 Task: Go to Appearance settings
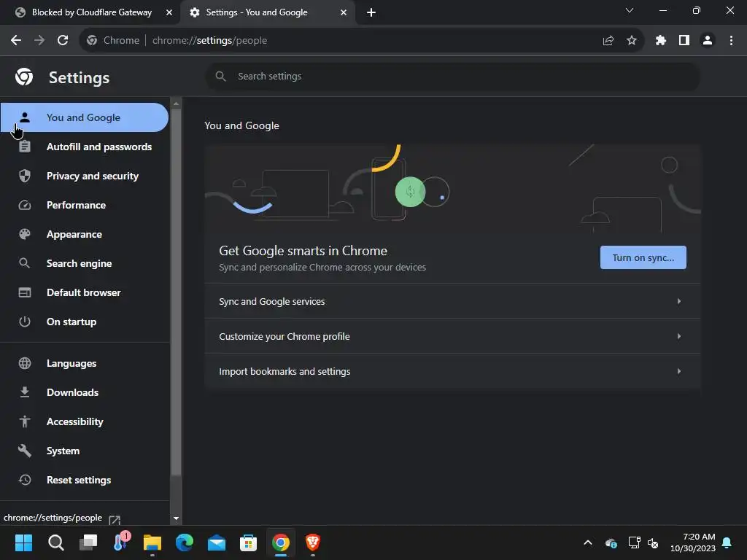tap(85, 234)
